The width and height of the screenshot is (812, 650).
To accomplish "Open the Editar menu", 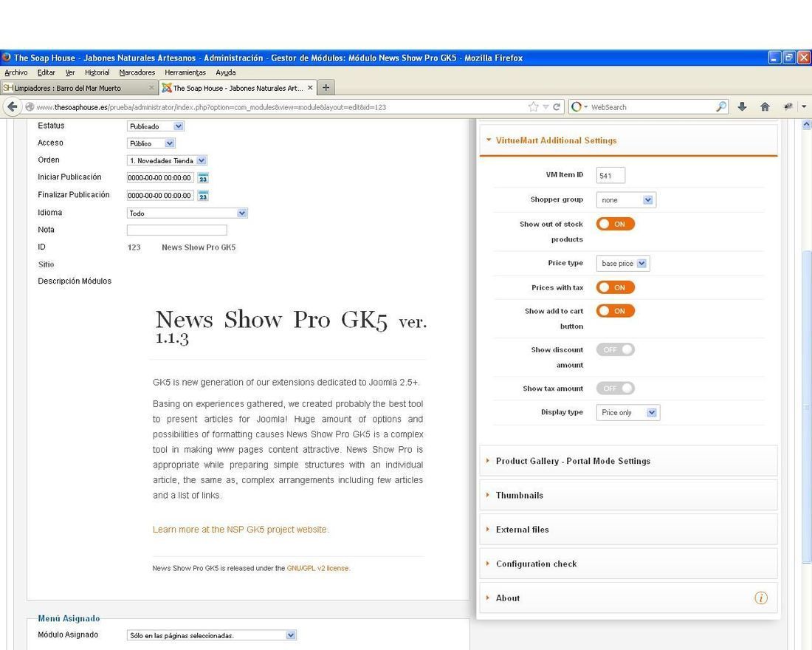I will pos(46,72).
